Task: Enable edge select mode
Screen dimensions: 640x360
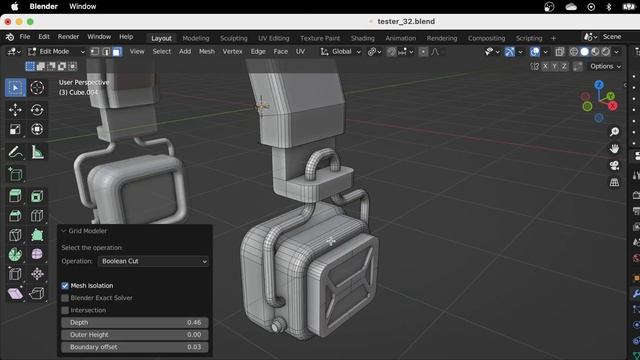Action: pos(106,52)
